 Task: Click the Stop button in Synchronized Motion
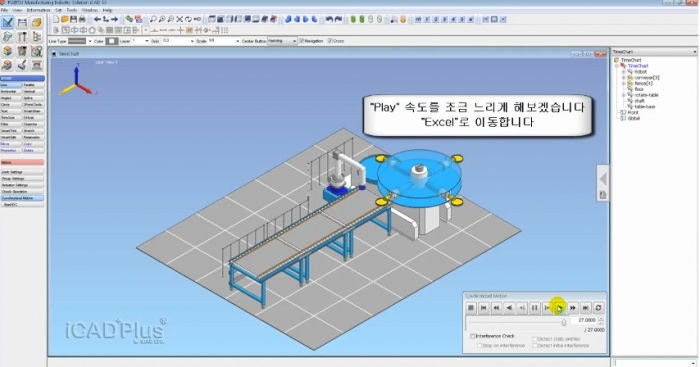pos(471,308)
